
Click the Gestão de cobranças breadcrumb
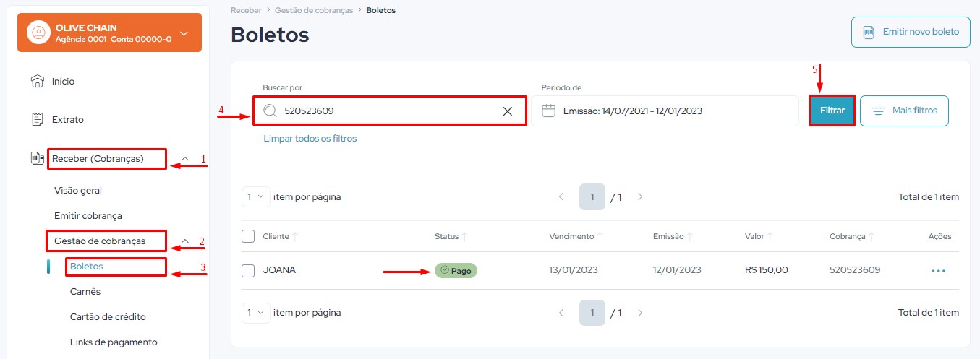pos(314,10)
